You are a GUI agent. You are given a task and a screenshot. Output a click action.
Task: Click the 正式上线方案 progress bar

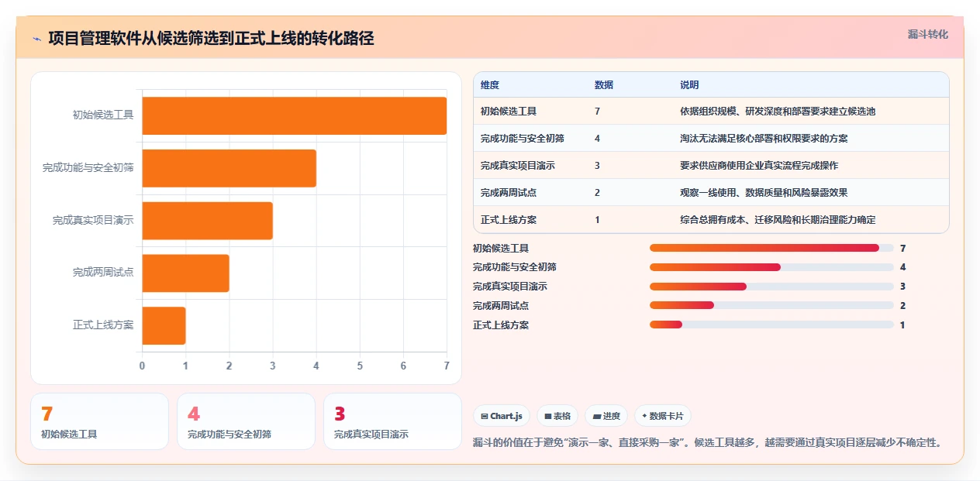click(x=771, y=325)
